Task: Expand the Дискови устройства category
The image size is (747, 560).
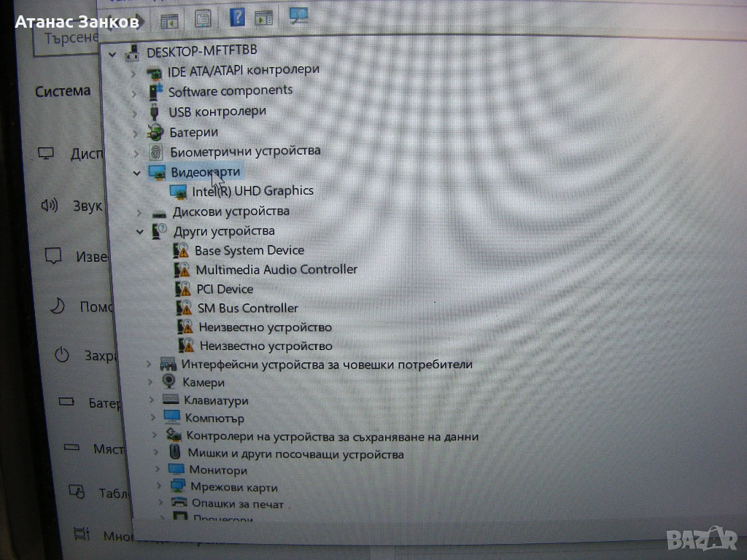Action: (x=139, y=212)
